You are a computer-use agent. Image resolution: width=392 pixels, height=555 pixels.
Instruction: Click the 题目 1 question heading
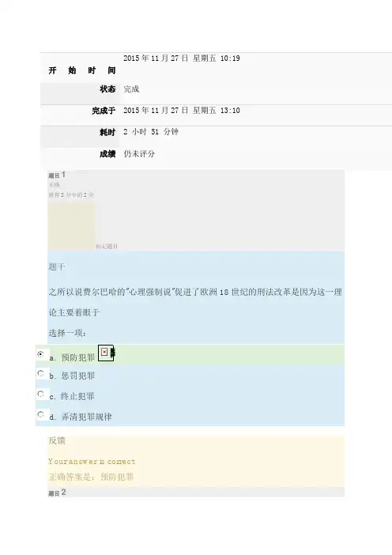57,175
